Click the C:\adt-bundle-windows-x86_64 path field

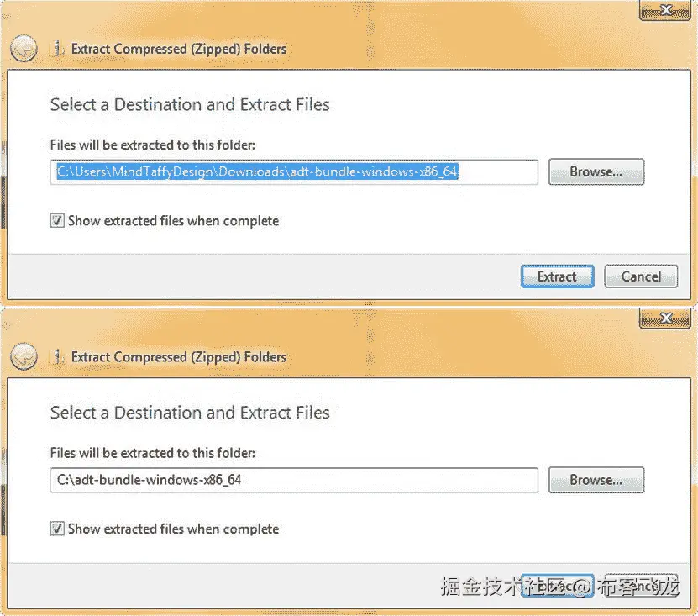(294, 480)
